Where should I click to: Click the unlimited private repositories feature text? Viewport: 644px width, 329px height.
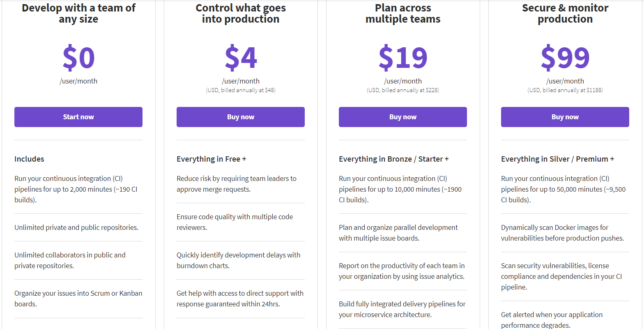click(77, 227)
